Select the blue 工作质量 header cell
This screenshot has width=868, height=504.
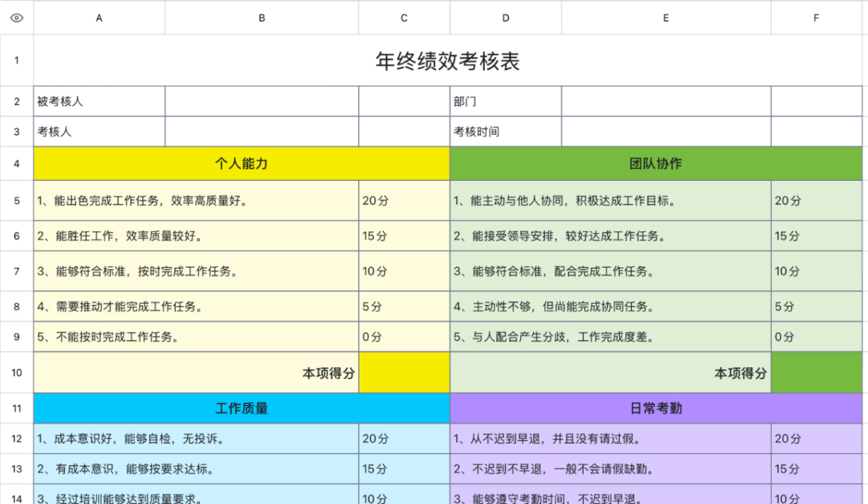click(x=242, y=409)
